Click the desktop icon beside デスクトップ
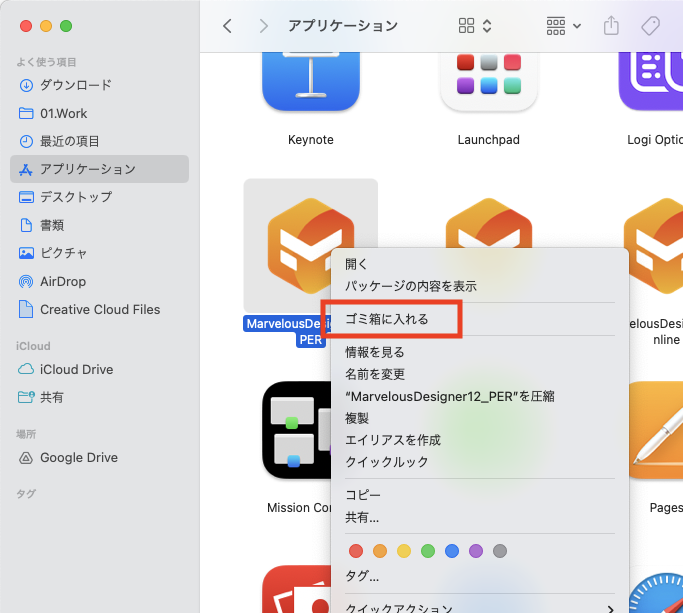Screen dimensions: 683x613 [26, 197]
